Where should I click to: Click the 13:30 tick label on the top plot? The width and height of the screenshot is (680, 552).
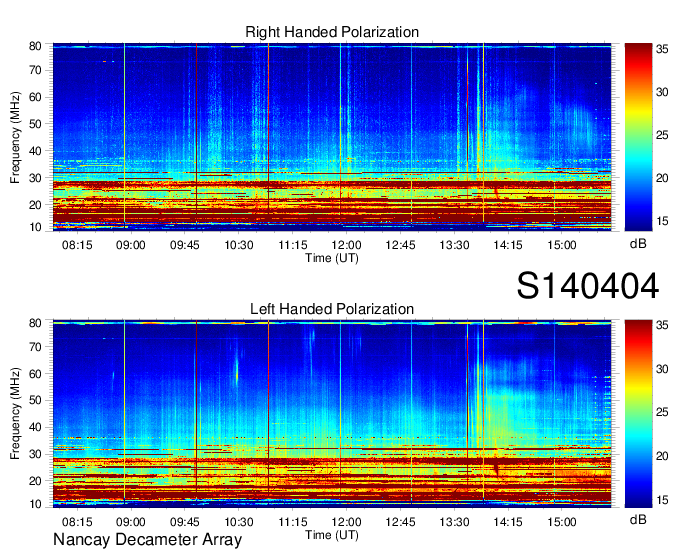(x=454, y=245)
